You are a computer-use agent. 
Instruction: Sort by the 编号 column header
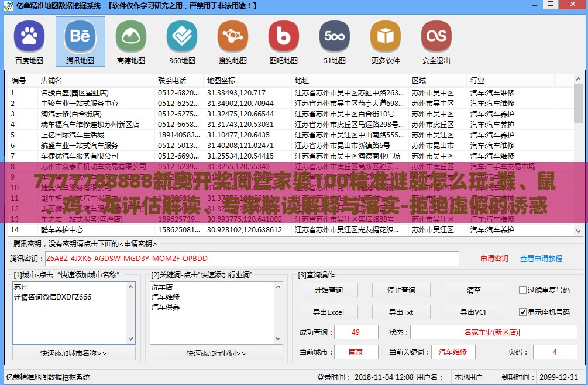point(22,80)
